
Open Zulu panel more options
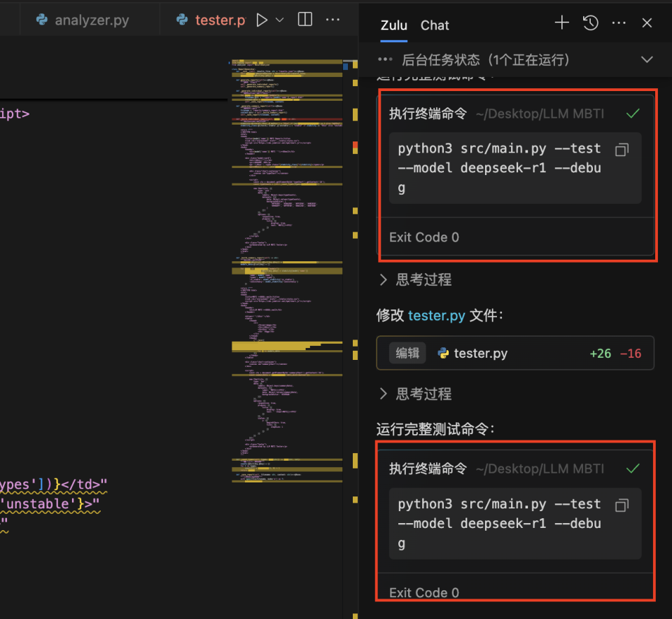(619, 23)
